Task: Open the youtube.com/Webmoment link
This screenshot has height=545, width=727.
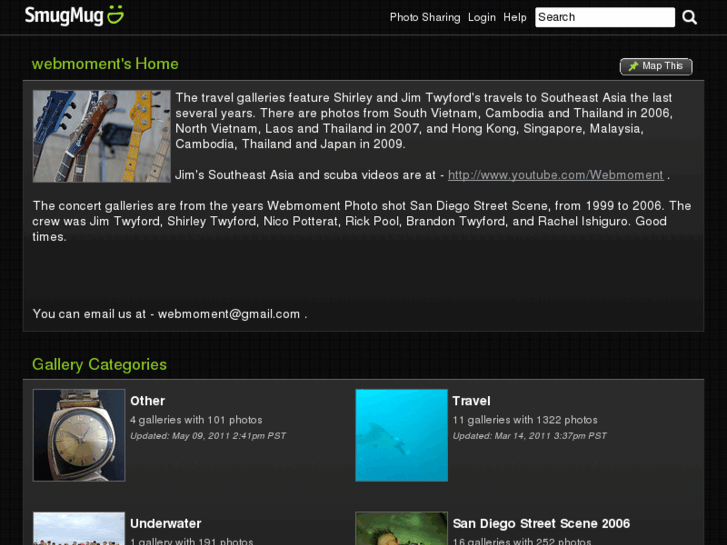Action: 555,175
